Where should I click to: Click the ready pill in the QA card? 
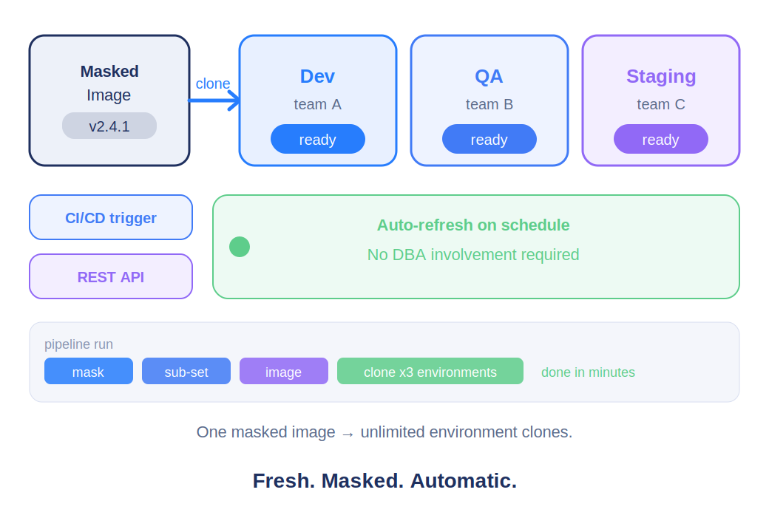[x=489, y=139]
